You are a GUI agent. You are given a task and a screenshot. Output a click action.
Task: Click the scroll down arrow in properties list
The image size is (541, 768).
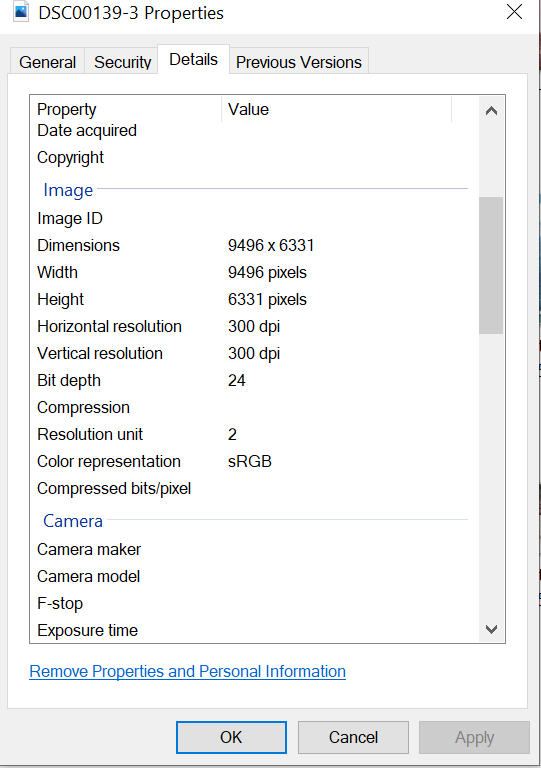click(x=491, y=629)
